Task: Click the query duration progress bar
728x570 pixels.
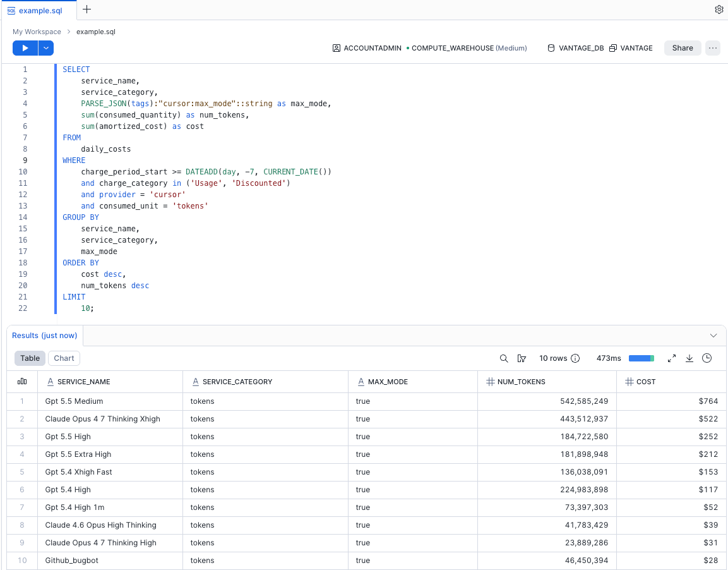Action: [641, 358]
